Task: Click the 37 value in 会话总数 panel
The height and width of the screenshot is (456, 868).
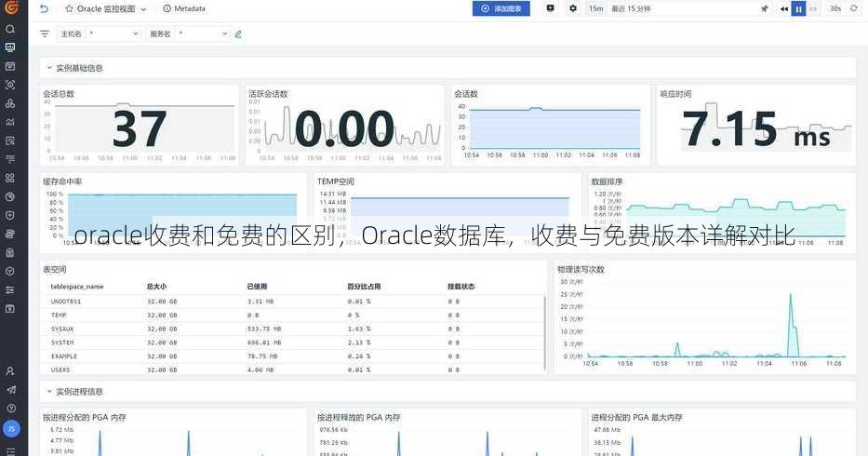Action: tap(140, 129)
